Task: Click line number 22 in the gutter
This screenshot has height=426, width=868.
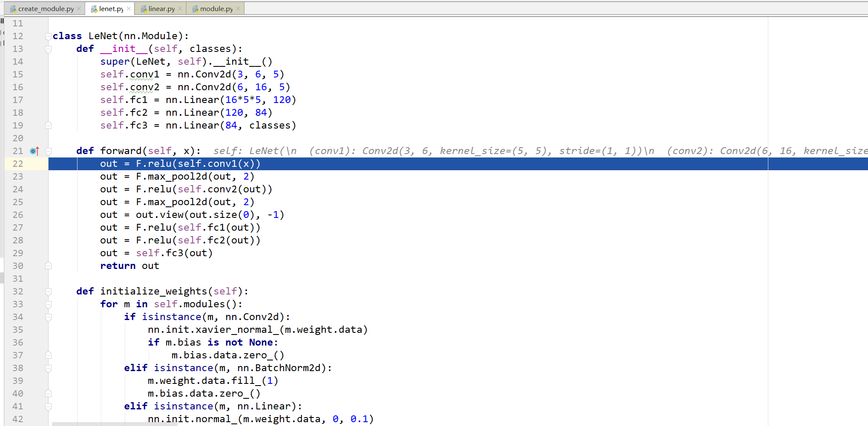Action: 18,164
